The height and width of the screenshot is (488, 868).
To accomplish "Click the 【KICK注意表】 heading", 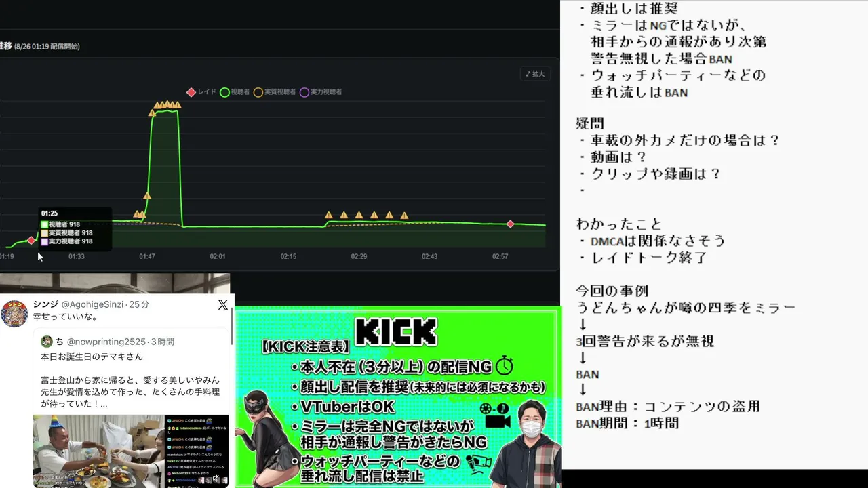I will click(x=305, y=346).
